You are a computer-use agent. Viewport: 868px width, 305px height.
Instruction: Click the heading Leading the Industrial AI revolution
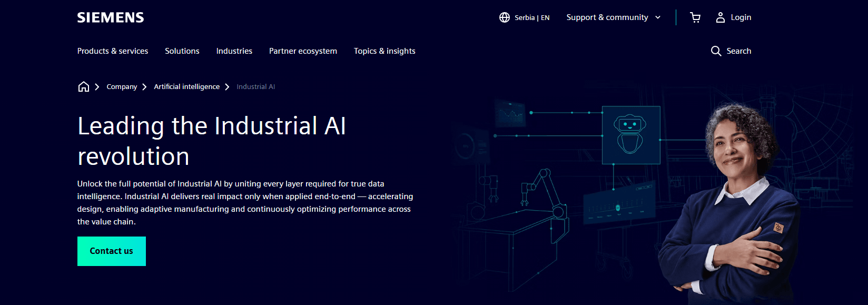click(211, 141)
